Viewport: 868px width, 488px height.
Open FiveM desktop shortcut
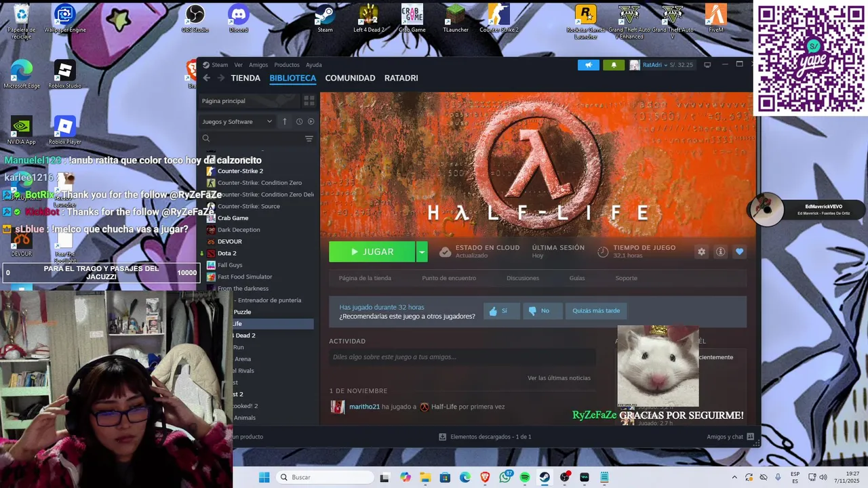coord(715,18)
